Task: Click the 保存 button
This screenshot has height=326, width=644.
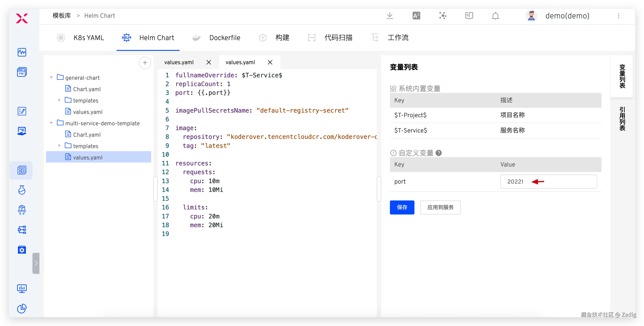Action: (402, 207)
